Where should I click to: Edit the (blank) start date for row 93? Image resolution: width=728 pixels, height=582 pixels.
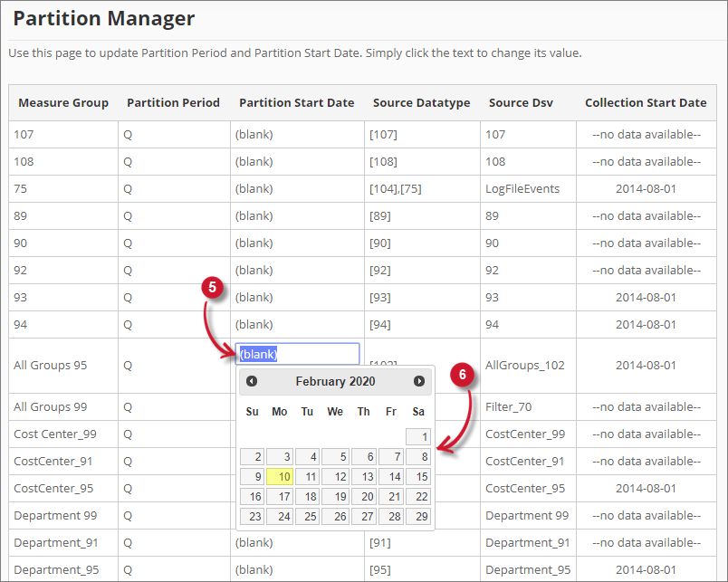pos(254,298)
